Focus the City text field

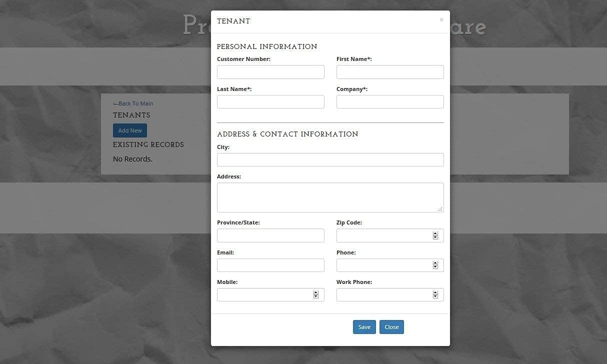coord(330,160)
